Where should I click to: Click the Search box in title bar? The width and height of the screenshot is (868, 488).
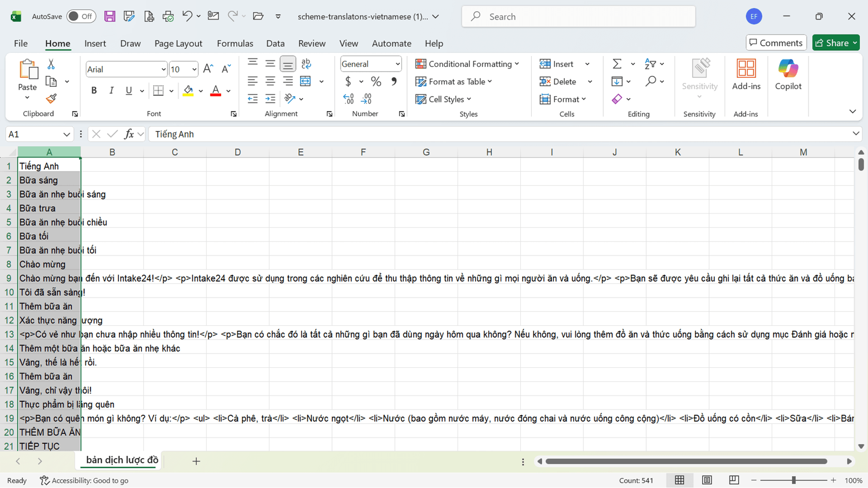coord(578,17)
